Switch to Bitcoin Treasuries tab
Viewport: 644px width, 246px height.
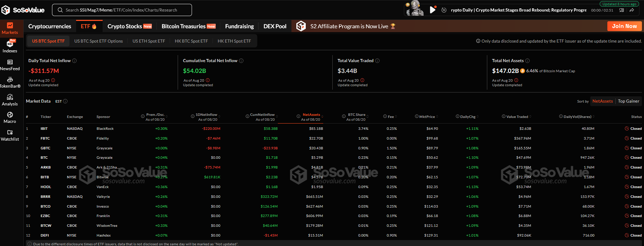(188, 26)
